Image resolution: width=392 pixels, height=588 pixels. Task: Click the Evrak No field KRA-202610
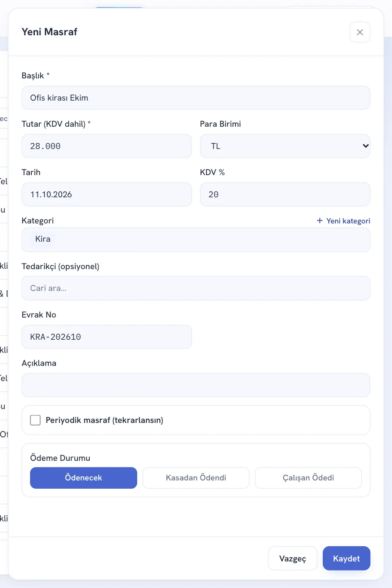pyautogui.click(x=107, y=337)
